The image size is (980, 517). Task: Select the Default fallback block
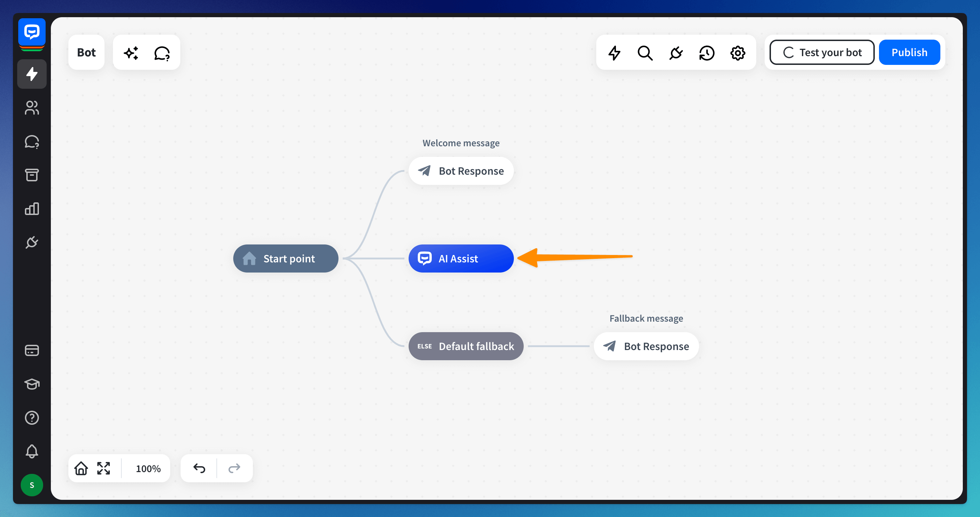pyautogui.click(x=466, y=346)
